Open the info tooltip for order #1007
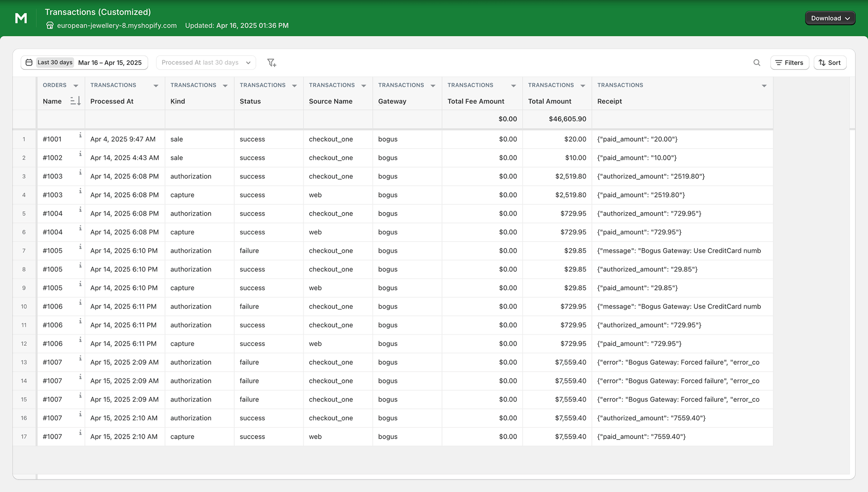This screenshot has width=868, height=492. 80,358
